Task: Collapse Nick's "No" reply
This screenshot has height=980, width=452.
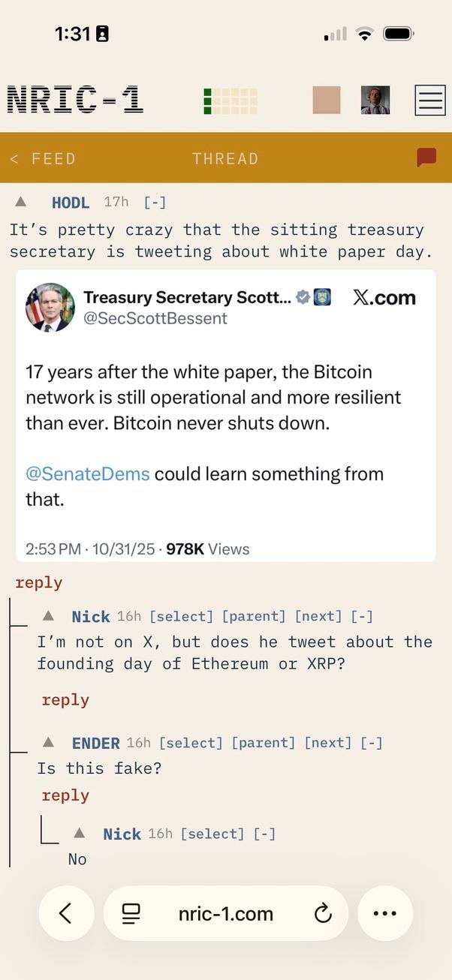Action: pyautogui.click(x=264, y=834)
